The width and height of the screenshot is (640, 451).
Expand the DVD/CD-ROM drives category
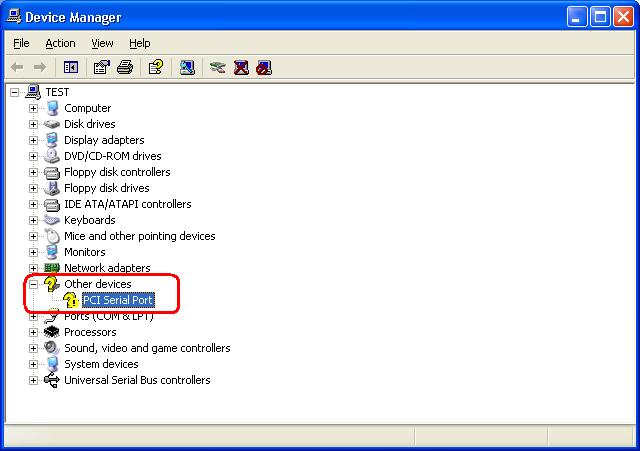tap(33, 156)
